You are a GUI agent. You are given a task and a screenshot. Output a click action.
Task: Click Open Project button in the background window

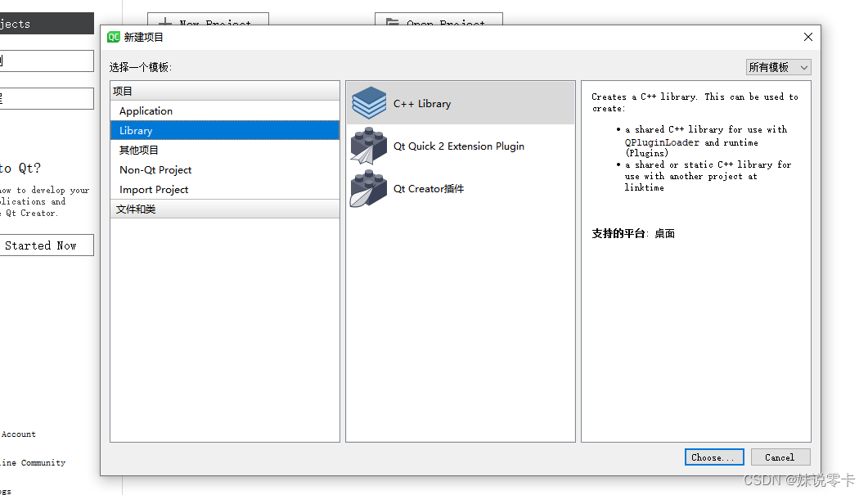pyautogui.click(x=439, y=20)
